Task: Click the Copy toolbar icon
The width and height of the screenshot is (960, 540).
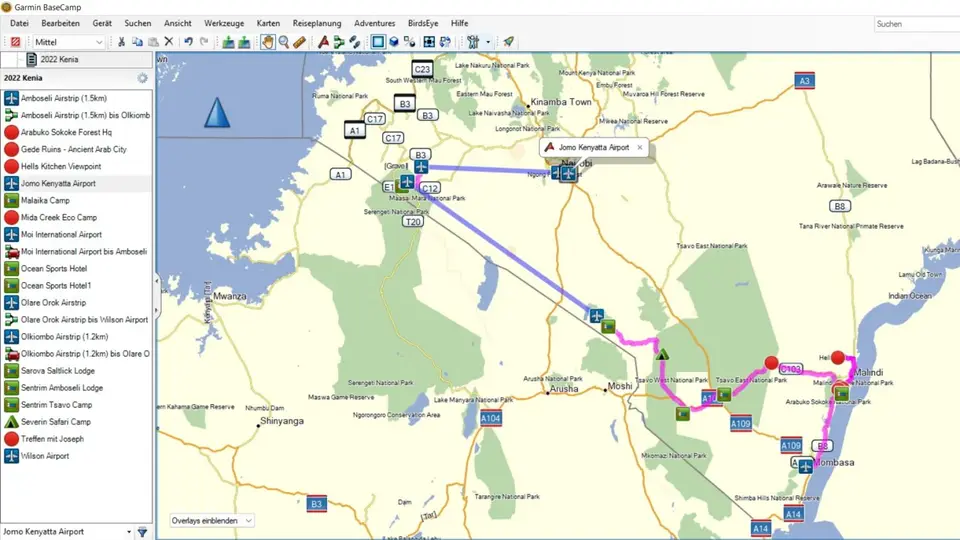Action: pyautogui.click(x=137, y=42)
